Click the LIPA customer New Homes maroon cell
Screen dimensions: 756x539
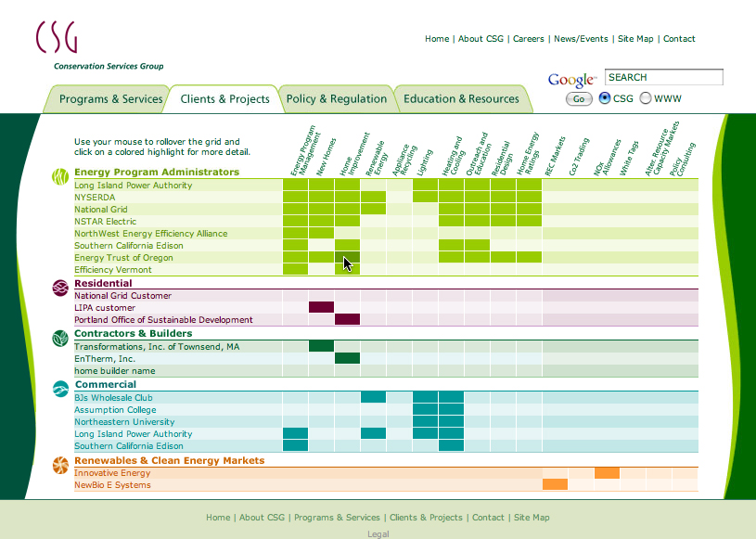[x=321, y=307]
